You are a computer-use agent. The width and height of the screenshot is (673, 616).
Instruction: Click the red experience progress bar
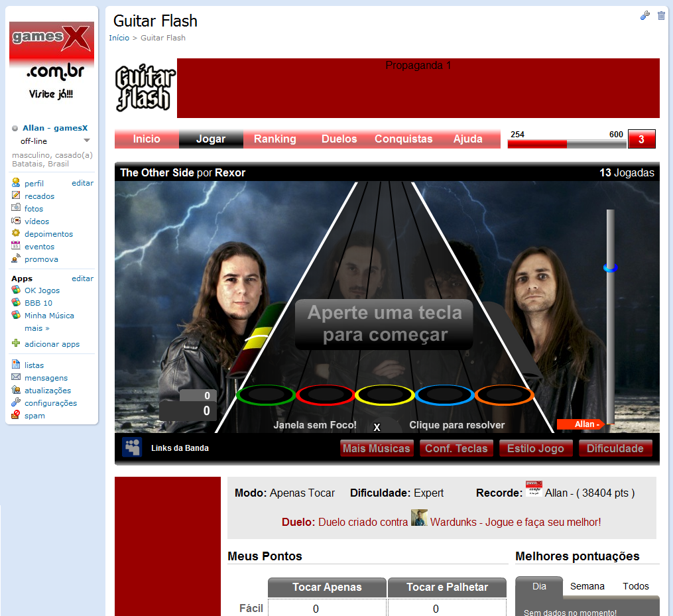537,145
